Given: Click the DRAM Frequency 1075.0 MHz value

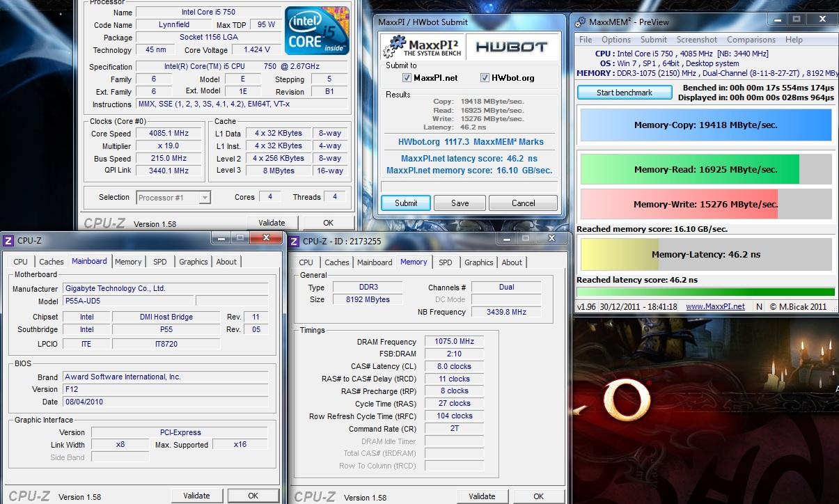Looking at the screenshot, I should click(x=454, y=342).
